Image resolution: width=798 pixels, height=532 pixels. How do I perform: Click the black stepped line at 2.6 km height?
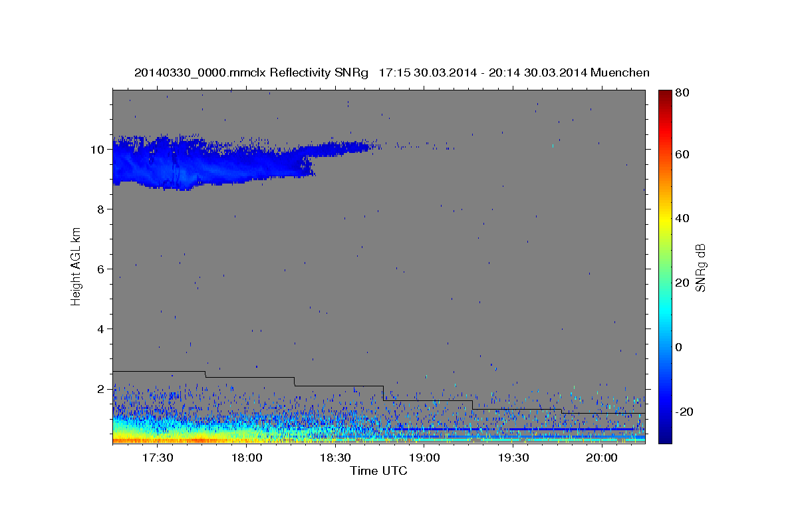click(x=160, y=371)
